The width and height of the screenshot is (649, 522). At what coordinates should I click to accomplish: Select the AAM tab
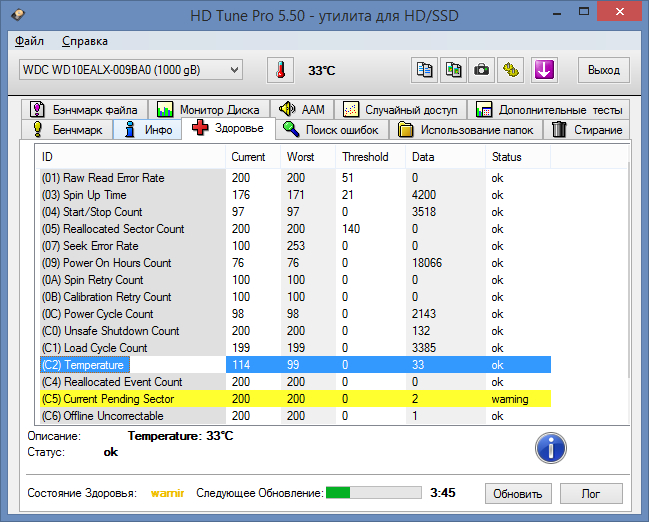pos(301,109)
